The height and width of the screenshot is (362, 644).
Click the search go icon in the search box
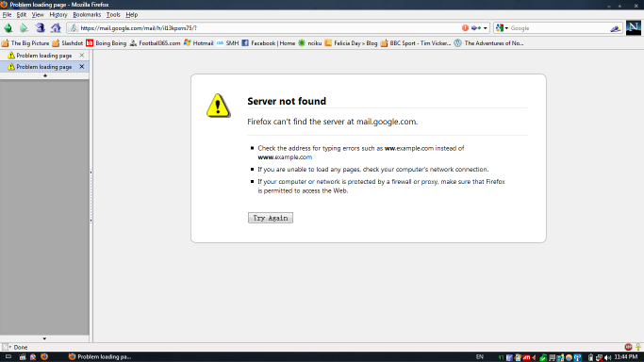click(616, 28)
